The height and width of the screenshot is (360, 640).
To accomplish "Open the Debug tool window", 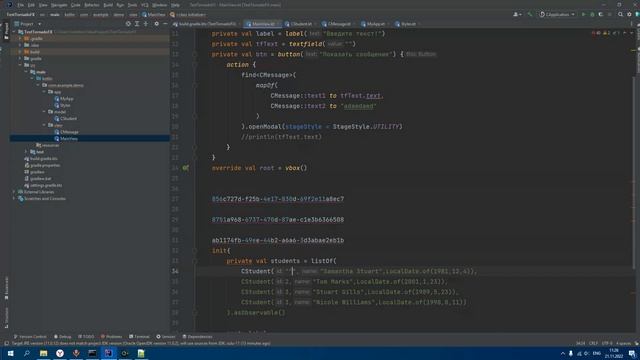I will pos(62,337).
